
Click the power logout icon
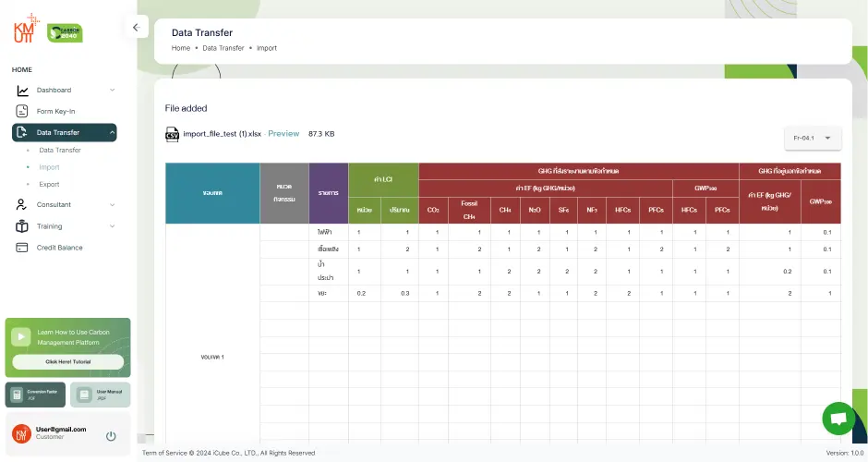pos(111,436)
